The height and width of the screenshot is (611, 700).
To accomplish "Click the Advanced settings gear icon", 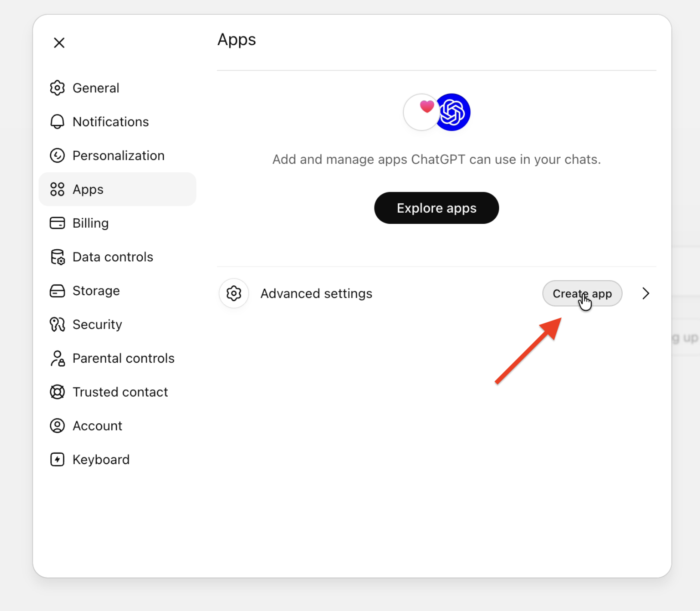I will click(234, 293).
